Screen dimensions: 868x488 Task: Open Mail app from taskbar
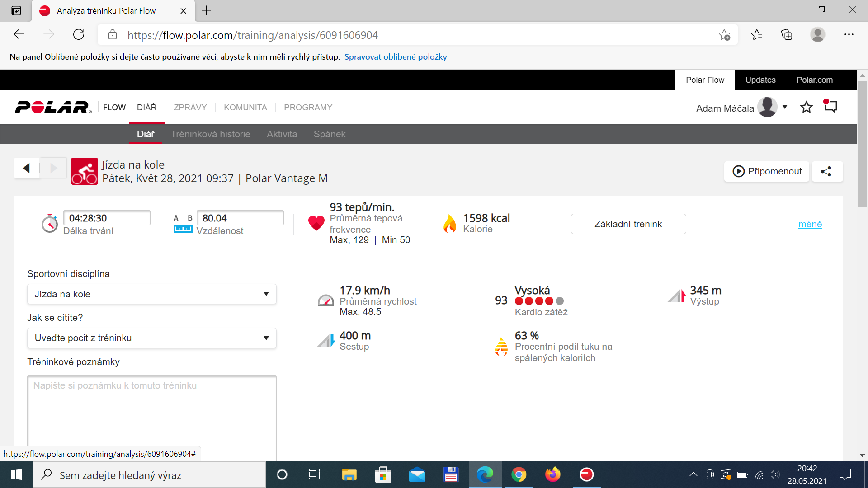(417, 474)
